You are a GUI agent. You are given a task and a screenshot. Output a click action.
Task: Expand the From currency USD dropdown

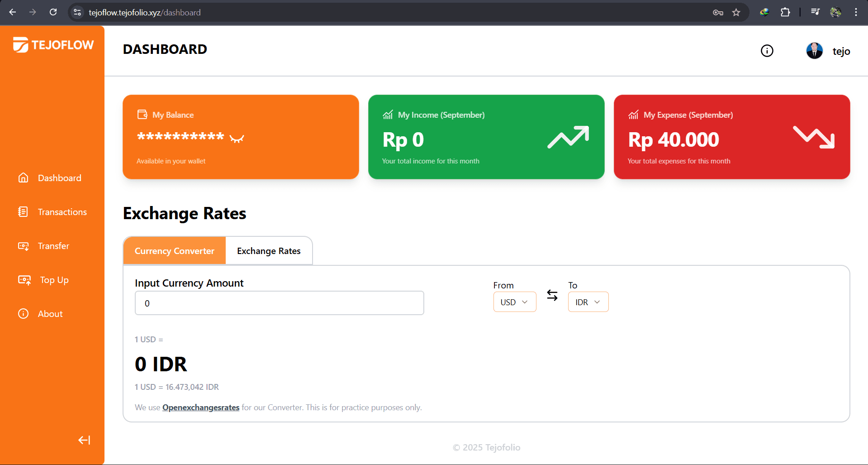514,302
